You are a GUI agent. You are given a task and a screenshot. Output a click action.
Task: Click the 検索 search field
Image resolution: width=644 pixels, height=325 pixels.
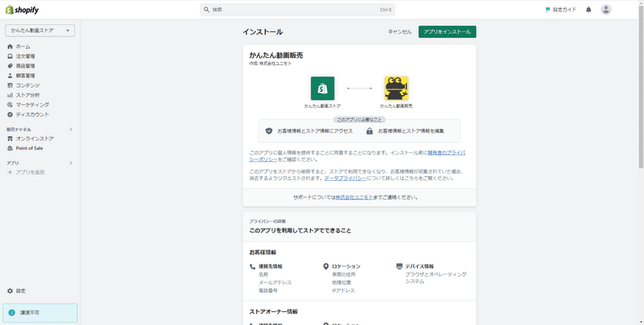point(297,10)
